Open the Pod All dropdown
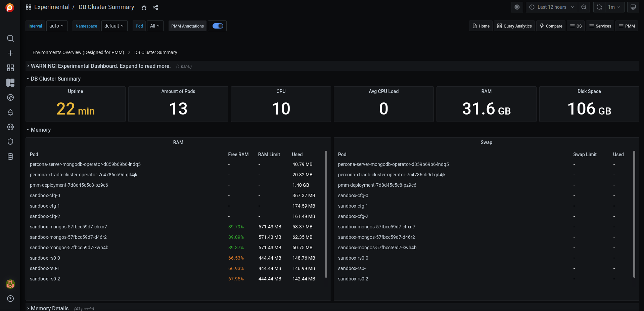This screenshot has width=644, height=311. point(155,26)
